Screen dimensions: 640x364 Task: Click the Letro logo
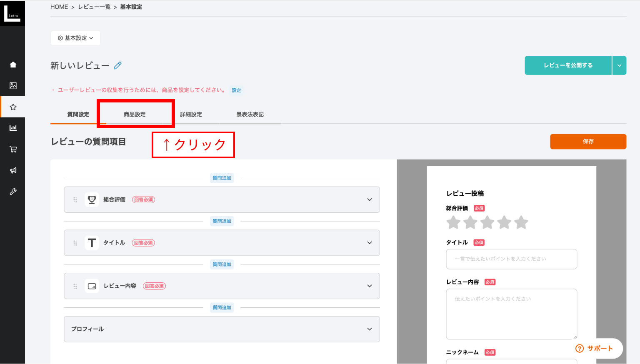click(12, 13)
